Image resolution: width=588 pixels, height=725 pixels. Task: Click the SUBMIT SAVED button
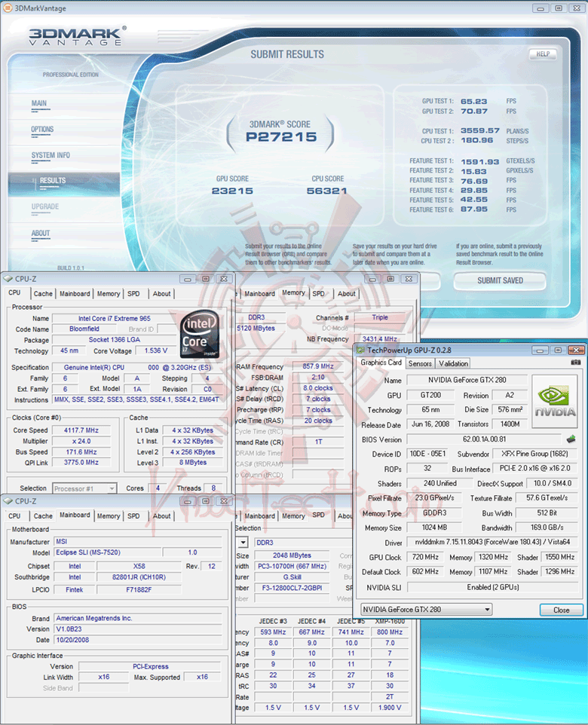click(500, 280)
